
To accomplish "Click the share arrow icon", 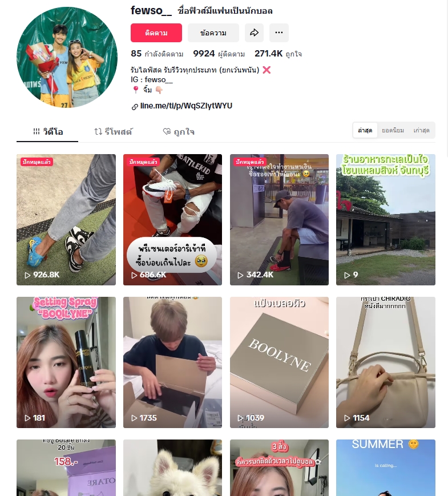I will tap(254, 33).
